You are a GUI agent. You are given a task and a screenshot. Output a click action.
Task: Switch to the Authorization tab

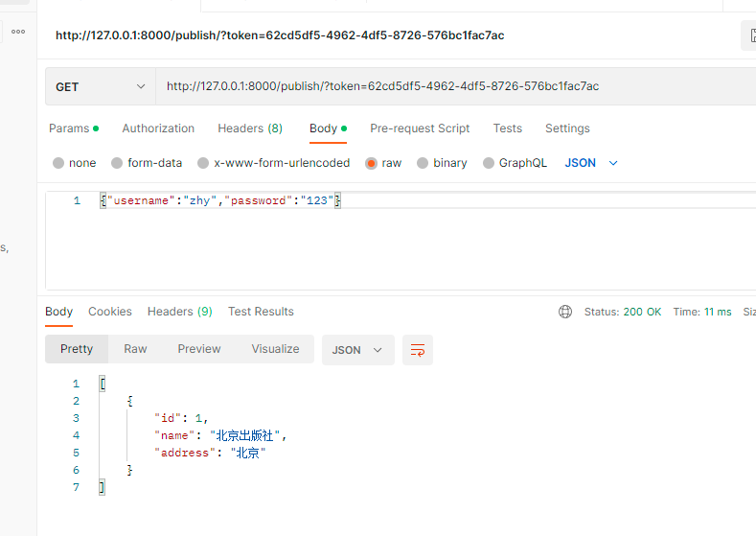click(158, 128)
